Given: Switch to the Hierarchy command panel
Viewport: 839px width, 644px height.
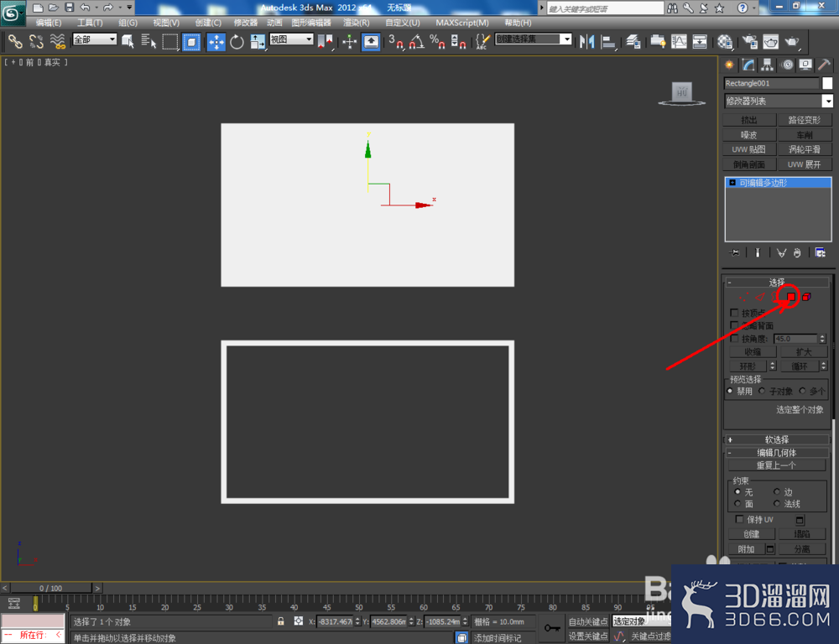Looking at the screenshot, I should point(768,65).
